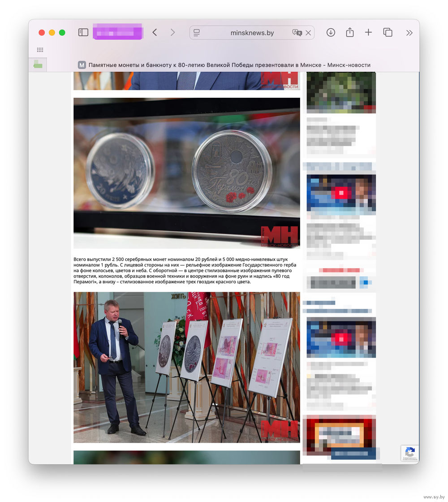The height and width of the screenshot is (502, 448).
Task: Play the lower sidebar video
Action: pos(341,337)
